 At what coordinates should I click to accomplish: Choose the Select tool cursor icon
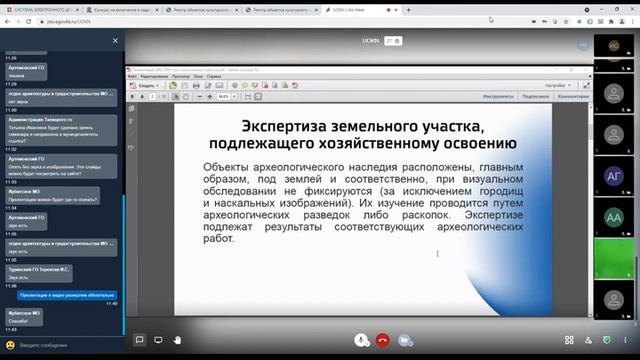tap(176, 97)
